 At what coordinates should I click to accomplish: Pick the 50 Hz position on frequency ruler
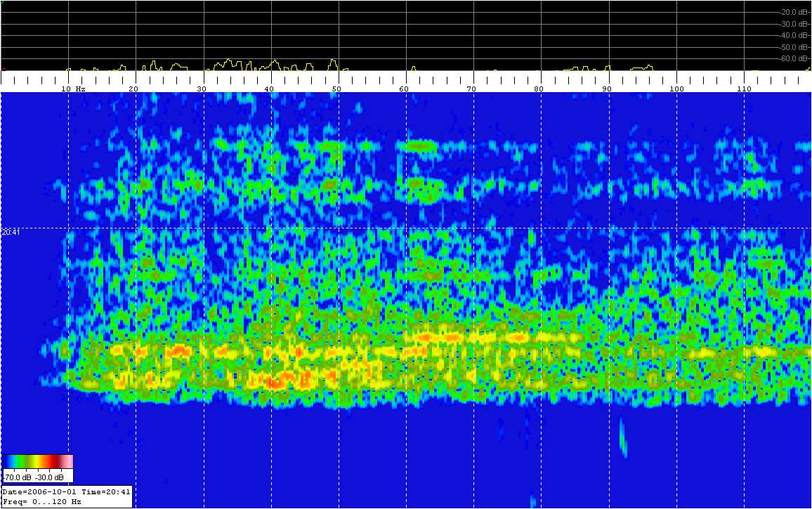(336, 89)
